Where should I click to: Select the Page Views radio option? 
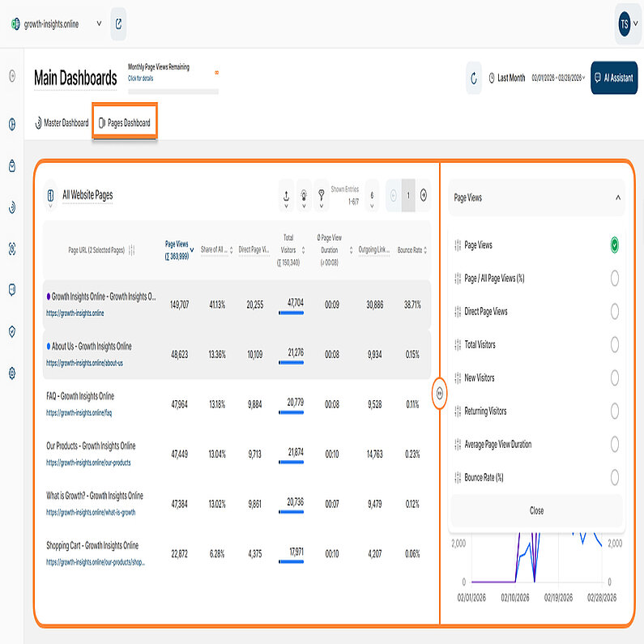click(x=614, y=245)
